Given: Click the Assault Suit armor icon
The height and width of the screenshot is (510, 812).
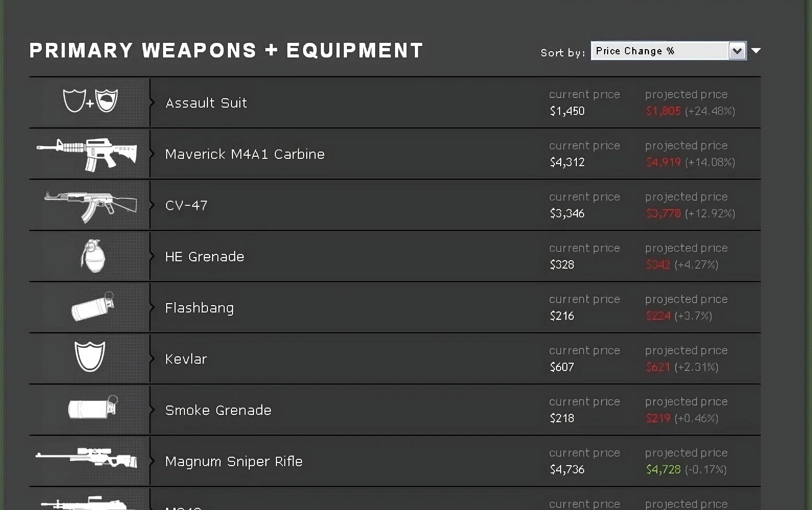Looking at the screenshot, I should coord(90,101).
